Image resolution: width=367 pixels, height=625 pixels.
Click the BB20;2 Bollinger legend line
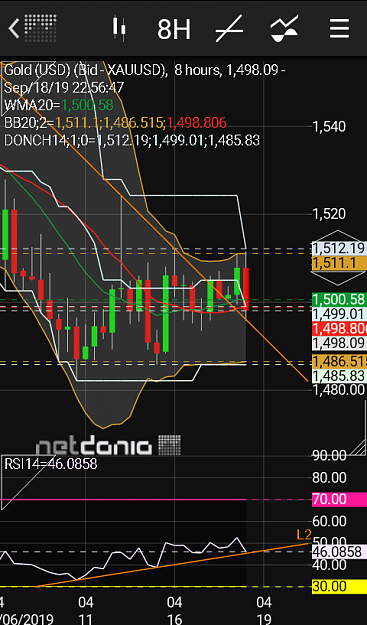click(115, 123)
